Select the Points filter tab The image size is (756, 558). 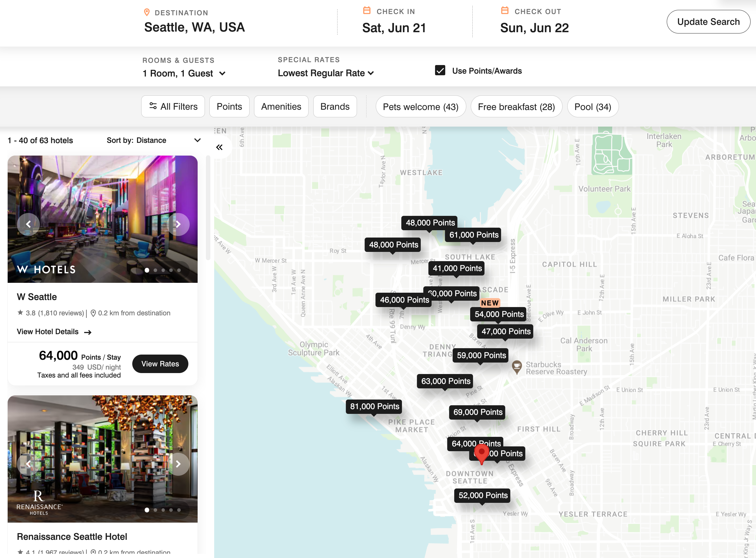pyautogui.click(x=229, y=106)
